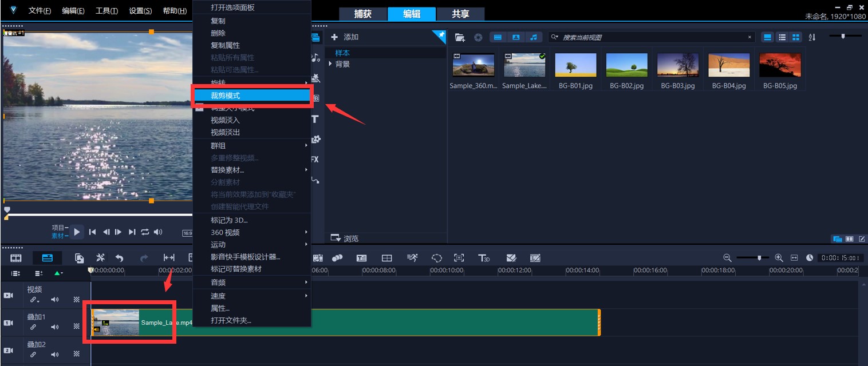Click sort library media icon

point(812,37)
